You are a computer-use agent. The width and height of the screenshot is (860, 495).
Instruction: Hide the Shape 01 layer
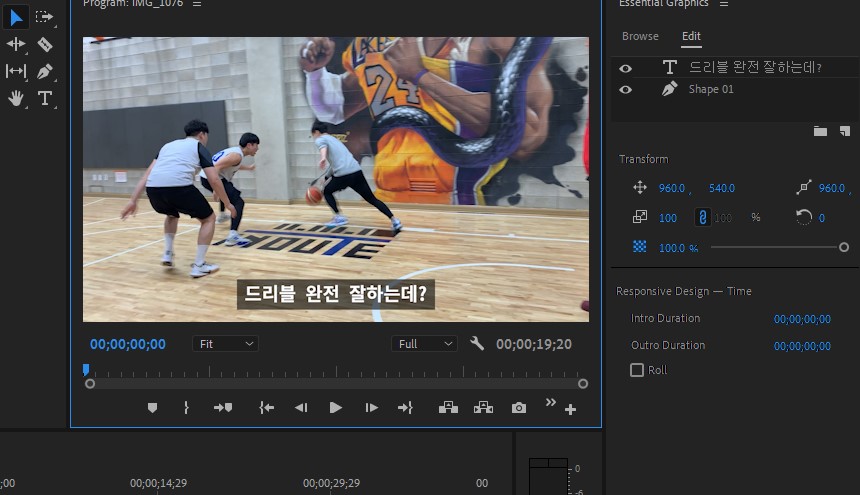(625, 89)
